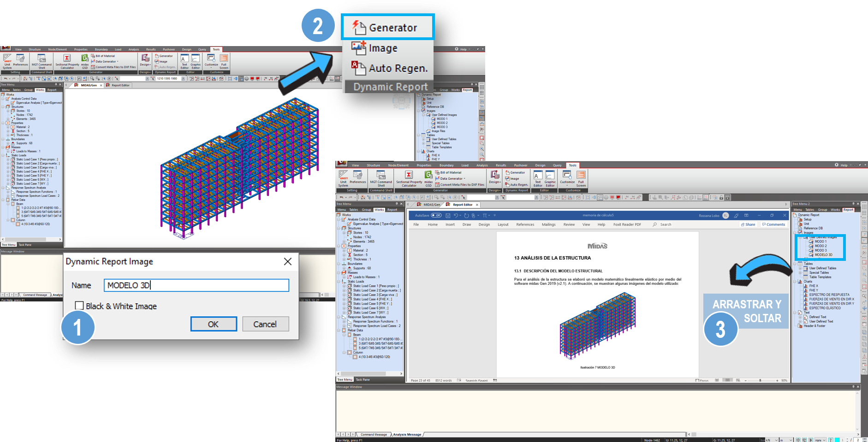Open Comments in Word
Screen dimensions: 868x442
(773, 224)
